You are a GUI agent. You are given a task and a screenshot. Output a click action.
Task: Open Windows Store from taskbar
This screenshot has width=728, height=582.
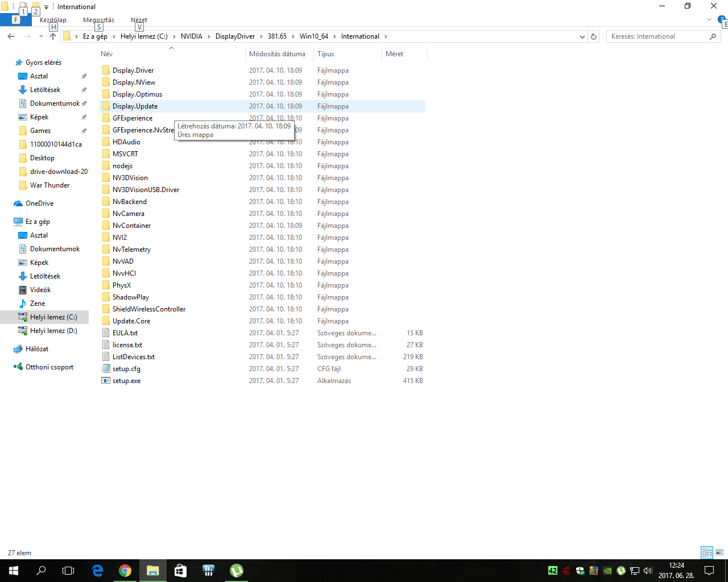pos(180,571)
